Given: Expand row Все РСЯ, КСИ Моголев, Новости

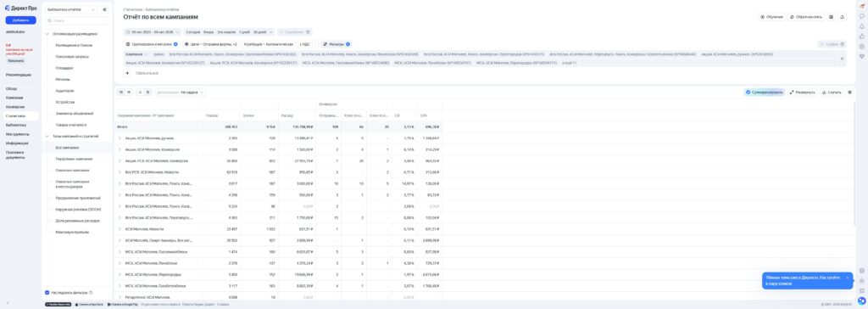Looking at the screenshot, I should point(120,172).
